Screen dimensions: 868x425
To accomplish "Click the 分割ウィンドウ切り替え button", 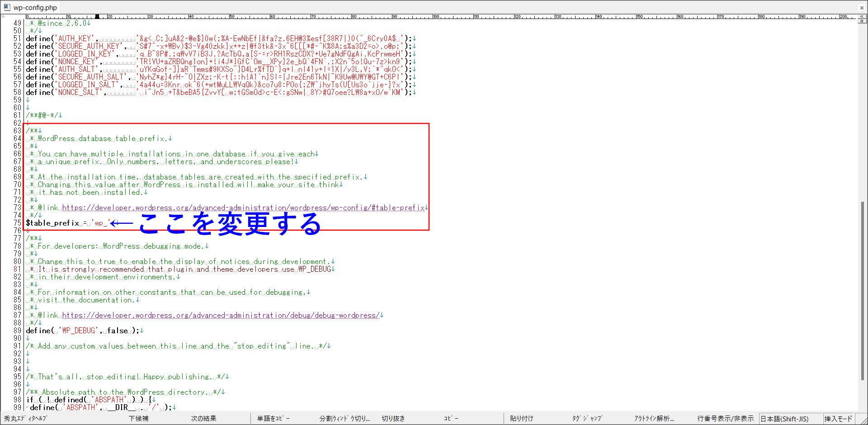I will [x=344, y=419].
